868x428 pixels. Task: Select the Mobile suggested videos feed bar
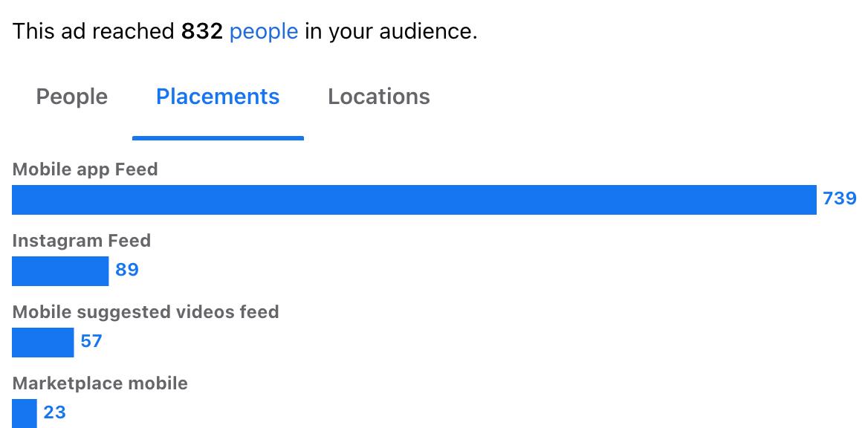[x=43, y=343]
